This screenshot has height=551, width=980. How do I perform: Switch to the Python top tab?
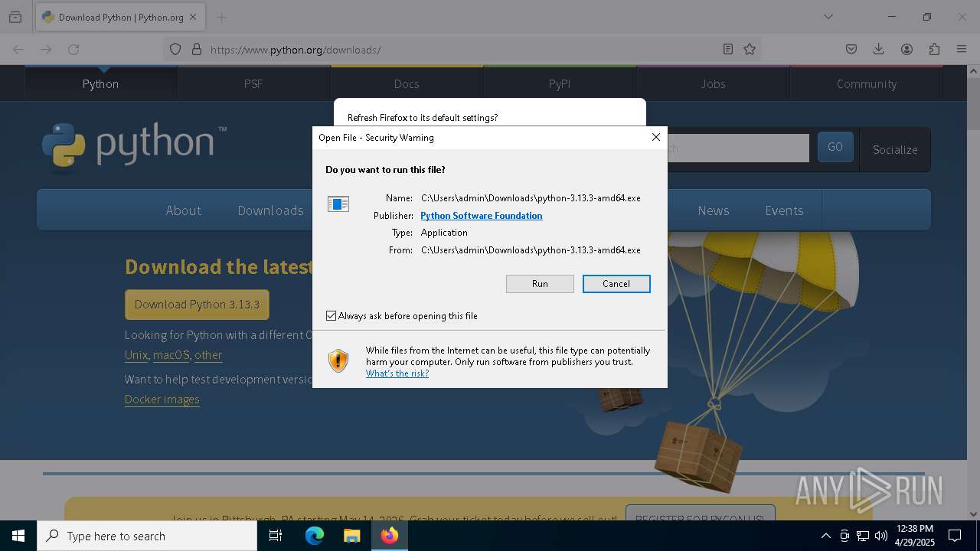tap(100, 83)
